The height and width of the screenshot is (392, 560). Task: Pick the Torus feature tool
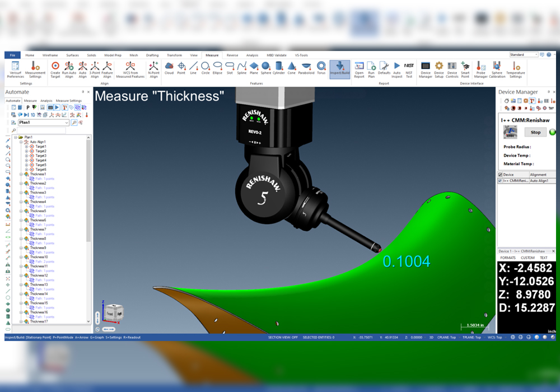click(x=321, y=68)
